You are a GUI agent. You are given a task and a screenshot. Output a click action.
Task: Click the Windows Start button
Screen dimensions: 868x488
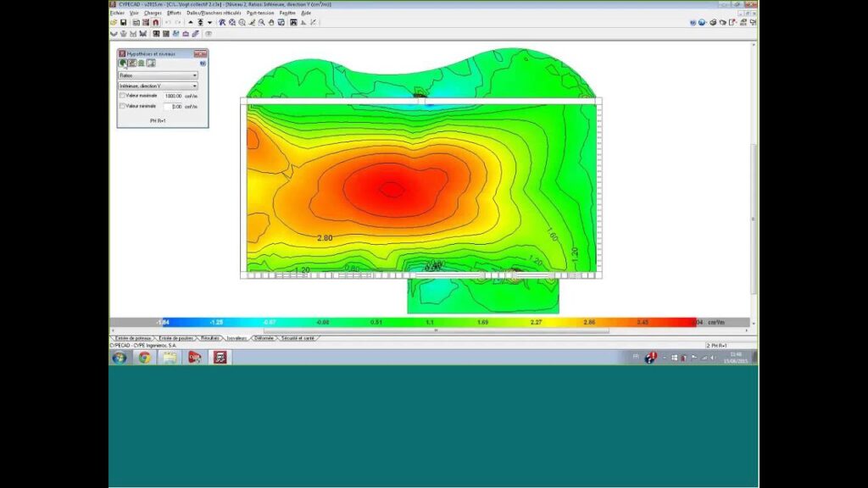coord(119,358)
